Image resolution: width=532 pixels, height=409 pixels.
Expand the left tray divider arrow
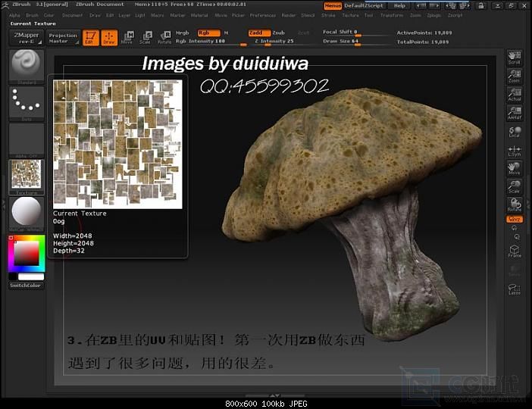[x=3, y=204]
